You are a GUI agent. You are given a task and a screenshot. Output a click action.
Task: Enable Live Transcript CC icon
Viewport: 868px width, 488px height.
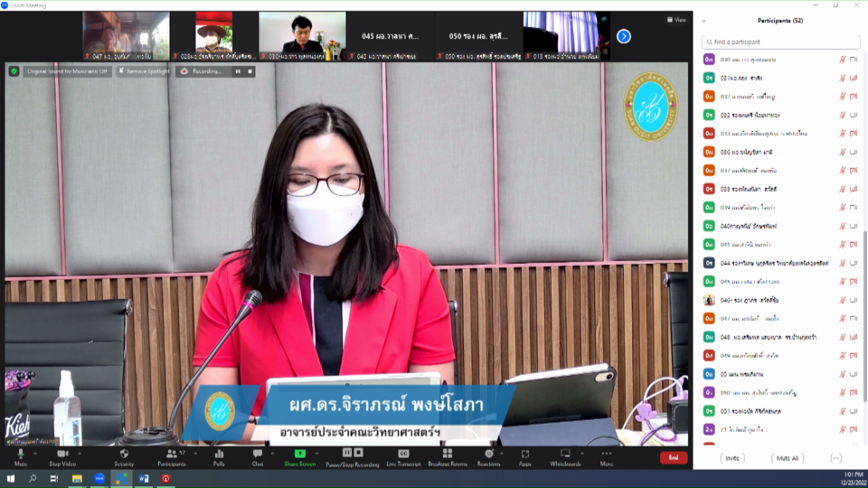pyautogui.click(x=403, y=454)
